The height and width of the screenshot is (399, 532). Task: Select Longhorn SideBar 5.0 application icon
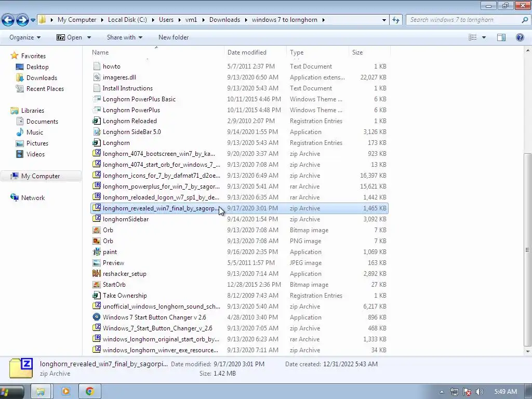click(x=97, y=131)
